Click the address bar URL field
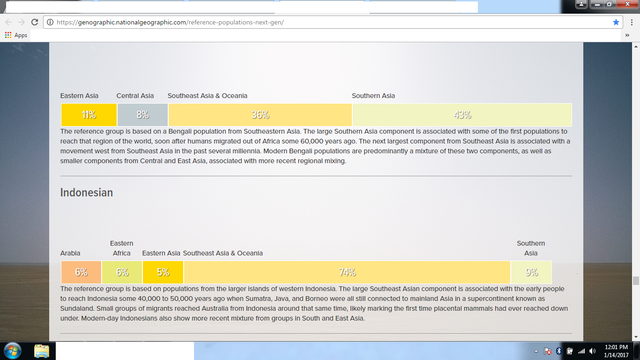This screenshot has height=360, width=640. (x=333, y=22)
